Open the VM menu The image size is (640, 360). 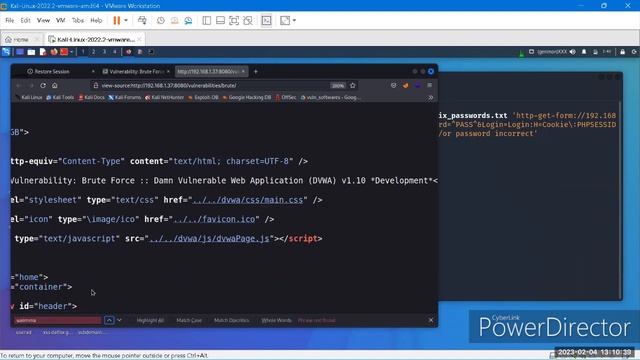[x=60, y=20]
